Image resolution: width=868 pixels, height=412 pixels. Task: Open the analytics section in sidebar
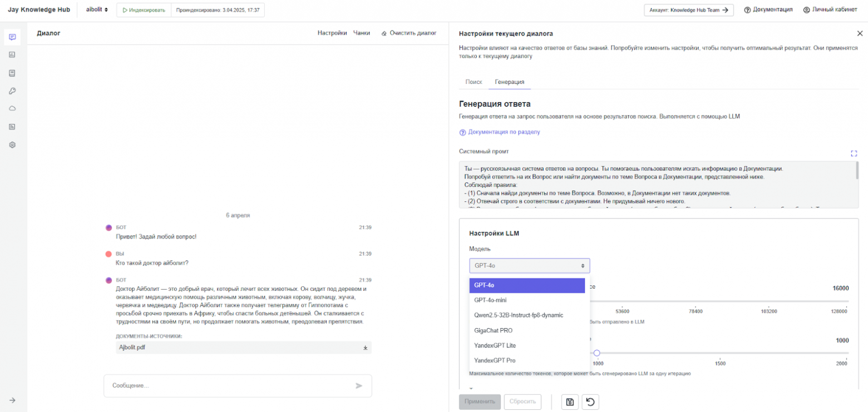12,54
